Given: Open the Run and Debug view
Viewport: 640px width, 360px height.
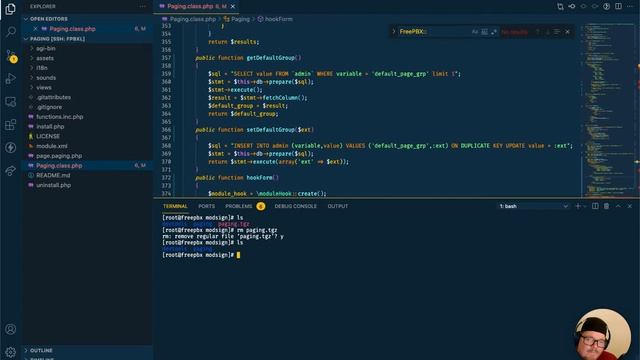Looking at the screenshot, I should 11,78.
